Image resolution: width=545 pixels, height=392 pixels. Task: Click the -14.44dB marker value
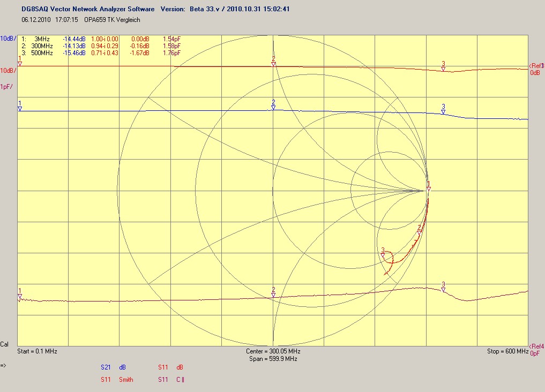[74, 39]
